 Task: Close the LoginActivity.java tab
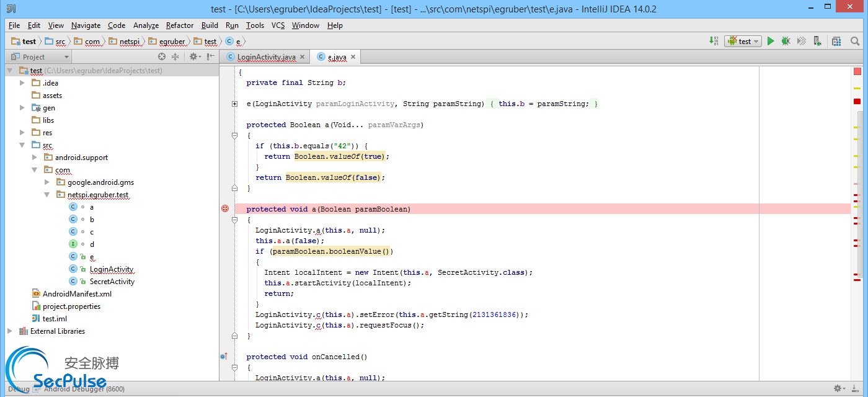pyautogui.click(x=302, y=56)
